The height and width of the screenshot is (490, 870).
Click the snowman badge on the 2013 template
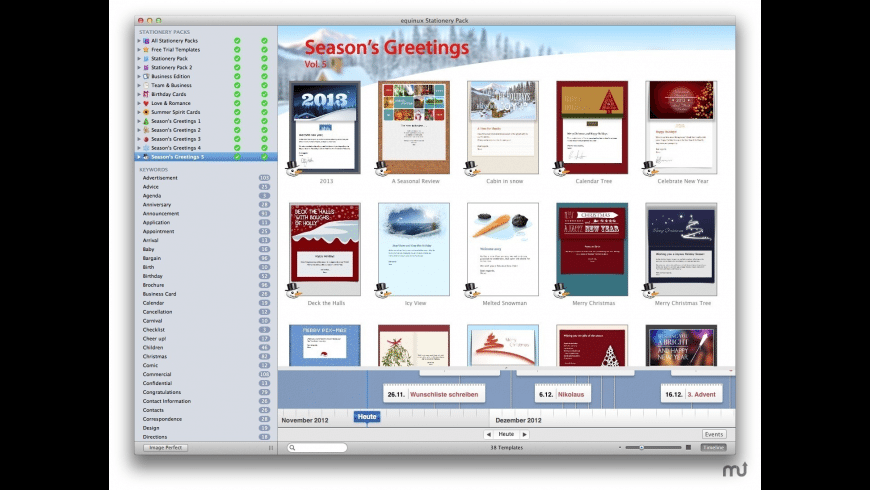pos(294,168)
